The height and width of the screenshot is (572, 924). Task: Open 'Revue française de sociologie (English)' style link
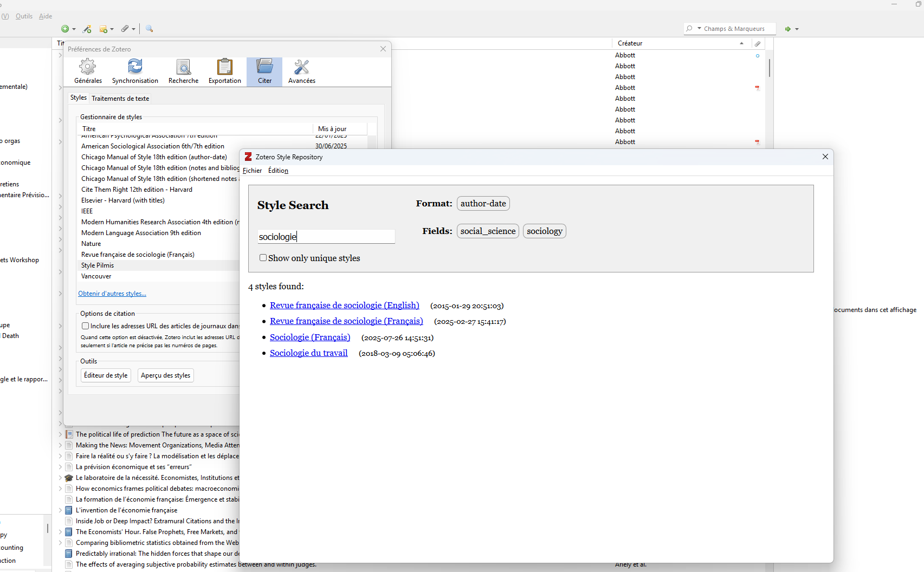click(x=345, y=305)
